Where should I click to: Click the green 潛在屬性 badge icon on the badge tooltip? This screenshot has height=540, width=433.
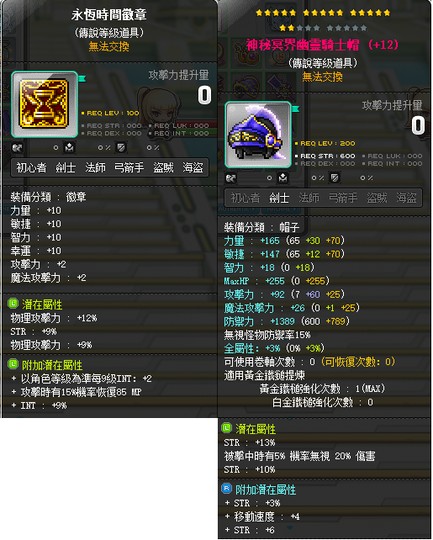click(x=13, y=303)
